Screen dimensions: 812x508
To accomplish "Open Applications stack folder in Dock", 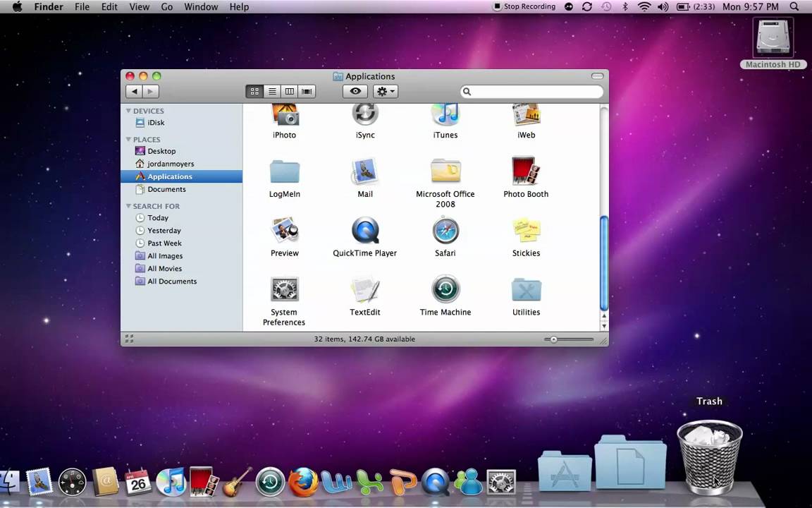I will (565, 471).
